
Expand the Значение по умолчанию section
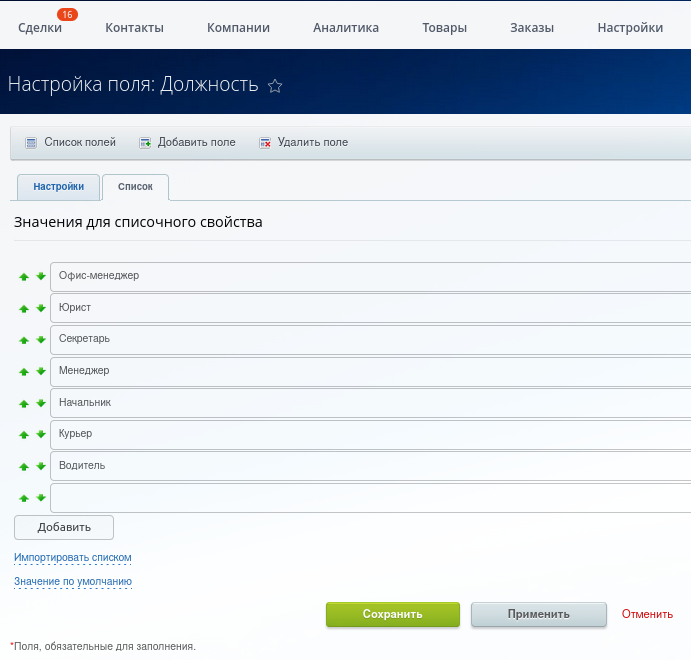pyautogui.click(x=73, y=581)
